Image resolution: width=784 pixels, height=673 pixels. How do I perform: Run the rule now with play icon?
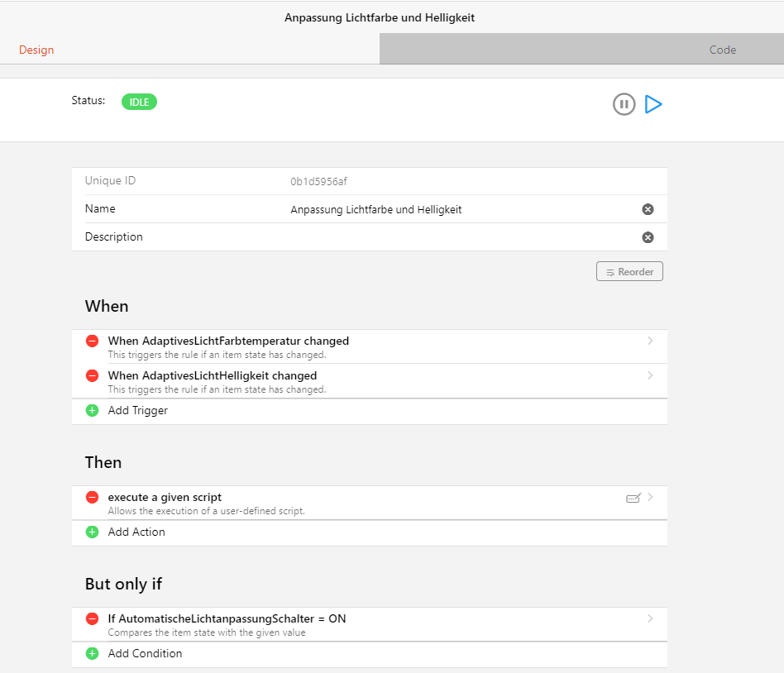coord(653,104)
